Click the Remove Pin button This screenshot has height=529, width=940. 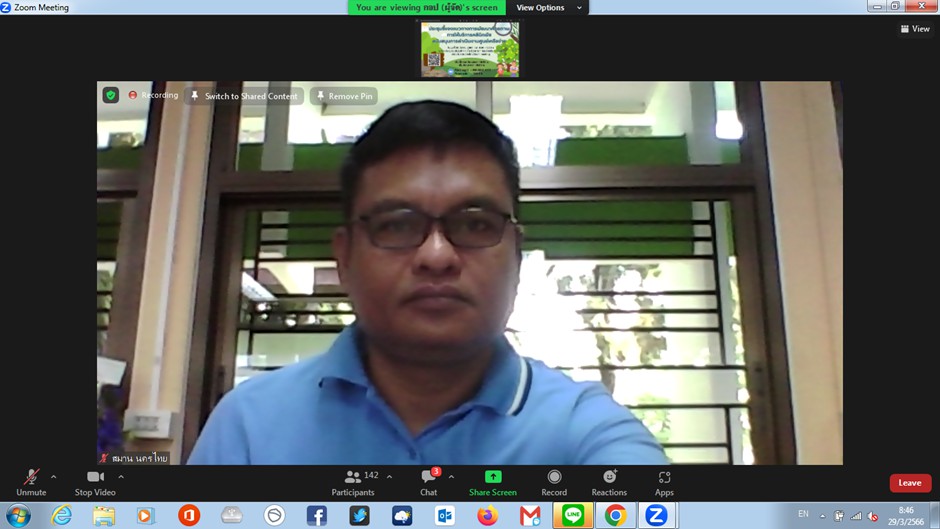point(343,96)
